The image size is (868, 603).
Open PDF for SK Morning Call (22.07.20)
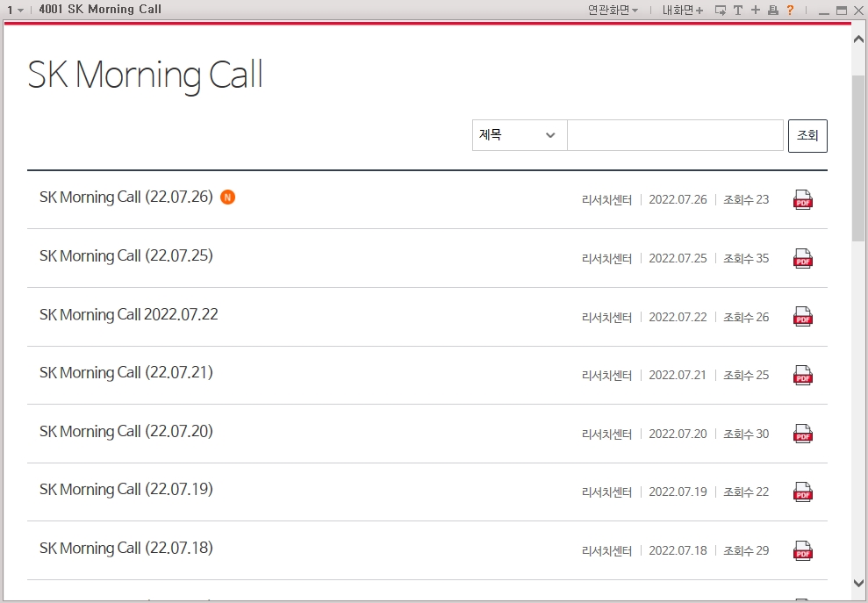coord(803,434)
